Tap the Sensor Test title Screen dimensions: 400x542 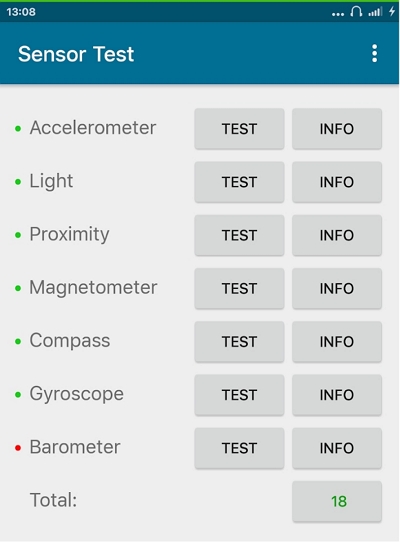pyautogui.click(x=76, y=54)
